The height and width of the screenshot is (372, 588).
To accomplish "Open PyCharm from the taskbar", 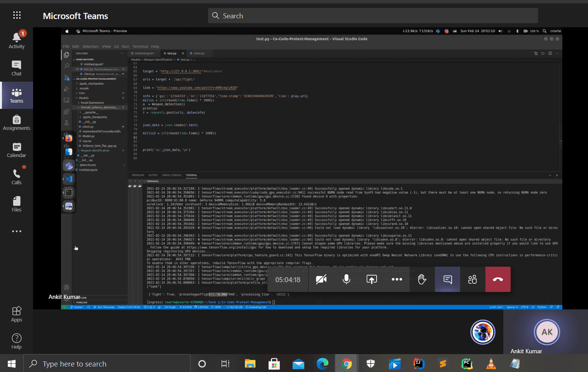I will (x=467, y=363).
